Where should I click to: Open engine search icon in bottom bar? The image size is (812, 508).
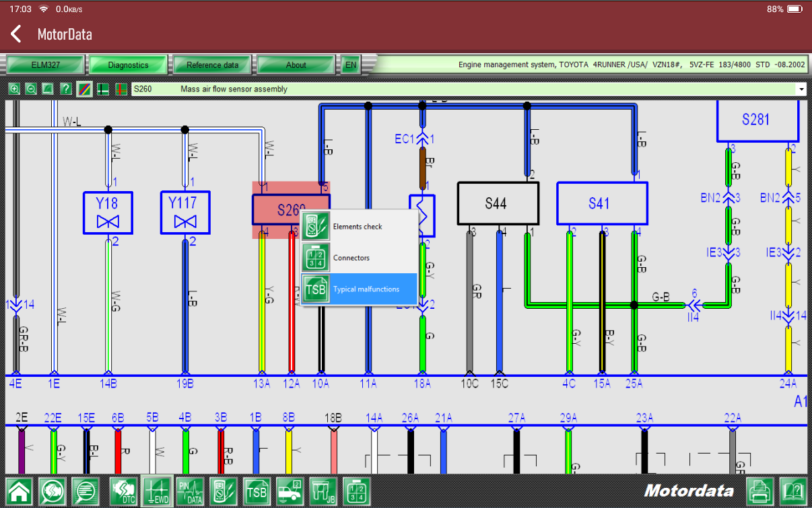pyautogui.click(x=53, y=491)
